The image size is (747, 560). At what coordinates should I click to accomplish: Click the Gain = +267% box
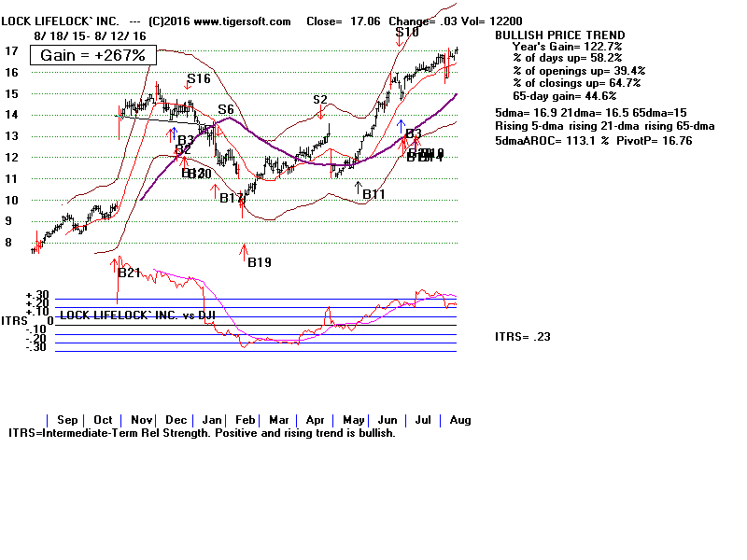pos(92,56)
